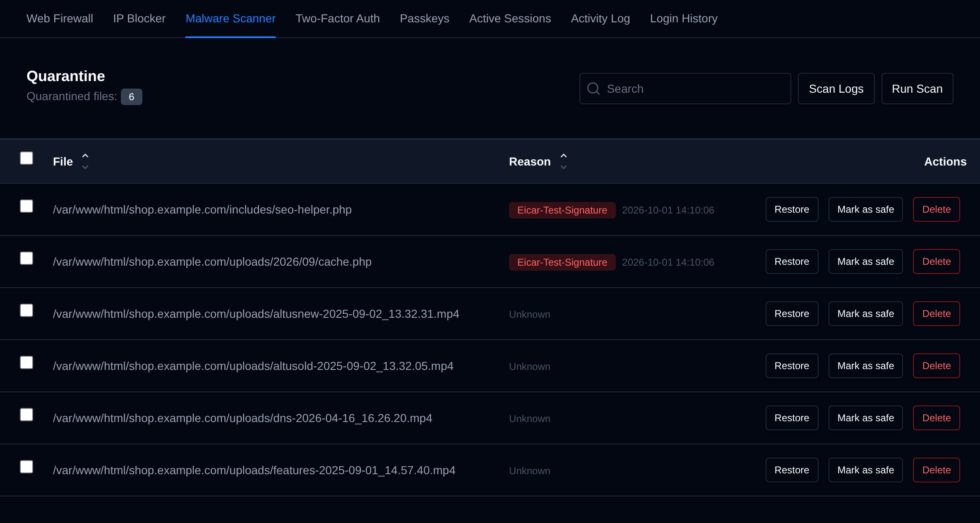
Task: Switch to Login History tab
Action: (x=684, y=19)
